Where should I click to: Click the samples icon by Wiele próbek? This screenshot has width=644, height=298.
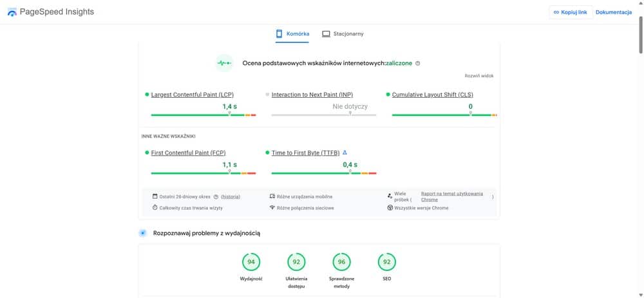coord(390,196)
